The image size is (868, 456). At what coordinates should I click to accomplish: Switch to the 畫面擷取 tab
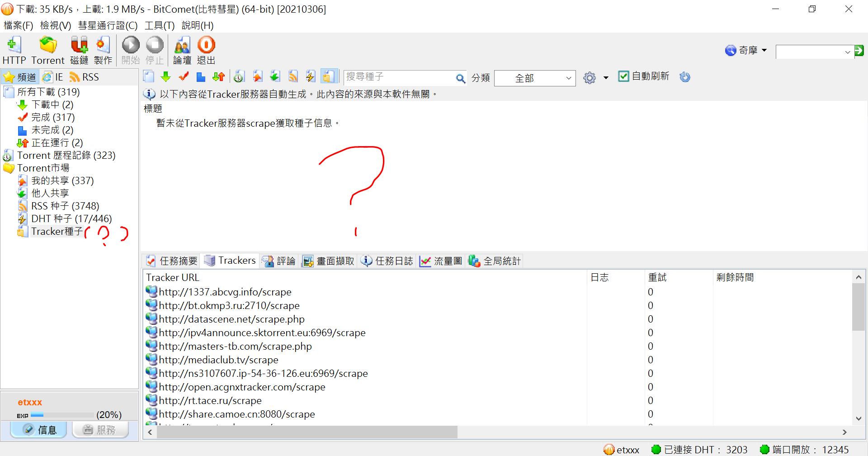click(328, 261)
